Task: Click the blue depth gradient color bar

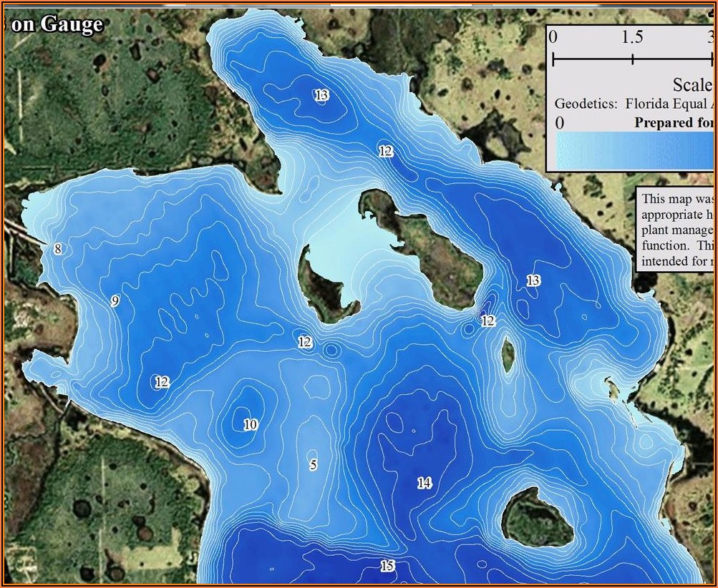Action: 634,152
